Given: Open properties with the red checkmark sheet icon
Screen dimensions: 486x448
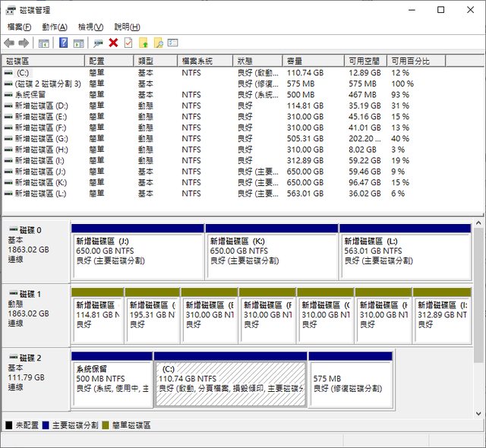Looking at the screenshot, I should click(128, 43).
